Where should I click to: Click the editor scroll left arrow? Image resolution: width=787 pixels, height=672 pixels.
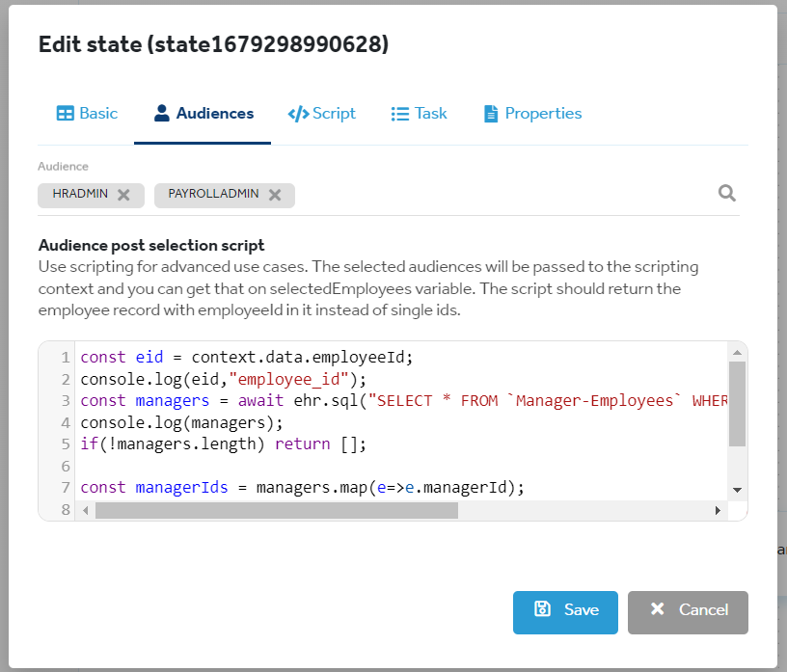85,510
